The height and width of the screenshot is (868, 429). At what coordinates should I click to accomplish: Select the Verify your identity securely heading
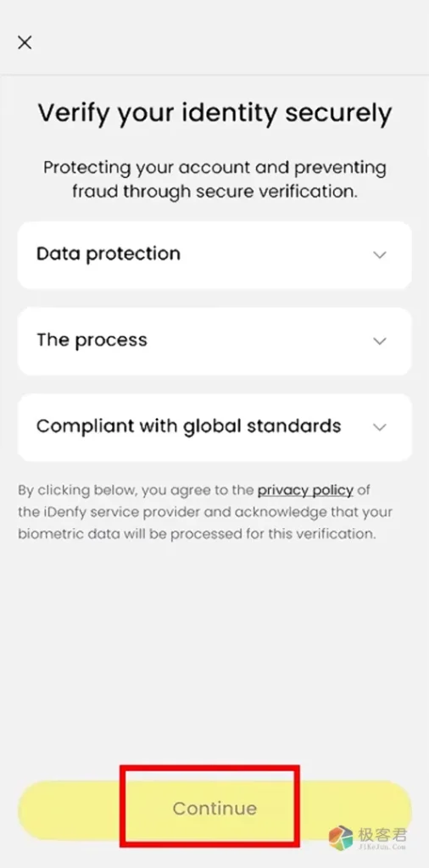(x=214, y=114)
